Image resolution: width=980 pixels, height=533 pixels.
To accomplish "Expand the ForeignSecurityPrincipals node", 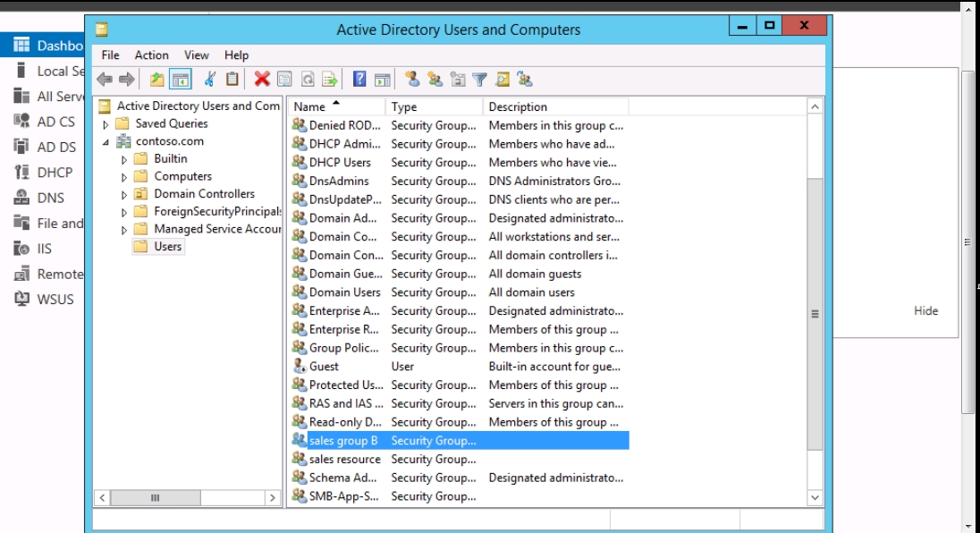I will pyautogui.click(x=123, y=212).
